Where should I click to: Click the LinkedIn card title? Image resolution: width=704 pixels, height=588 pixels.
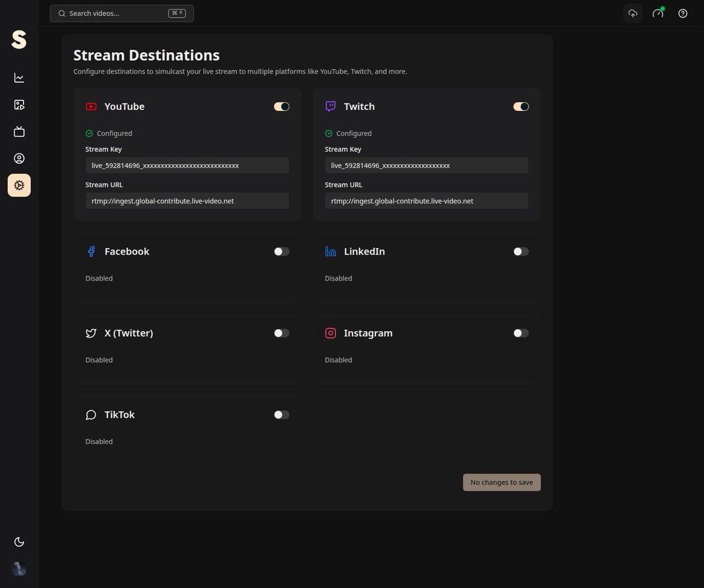click(x=364, y=252)
